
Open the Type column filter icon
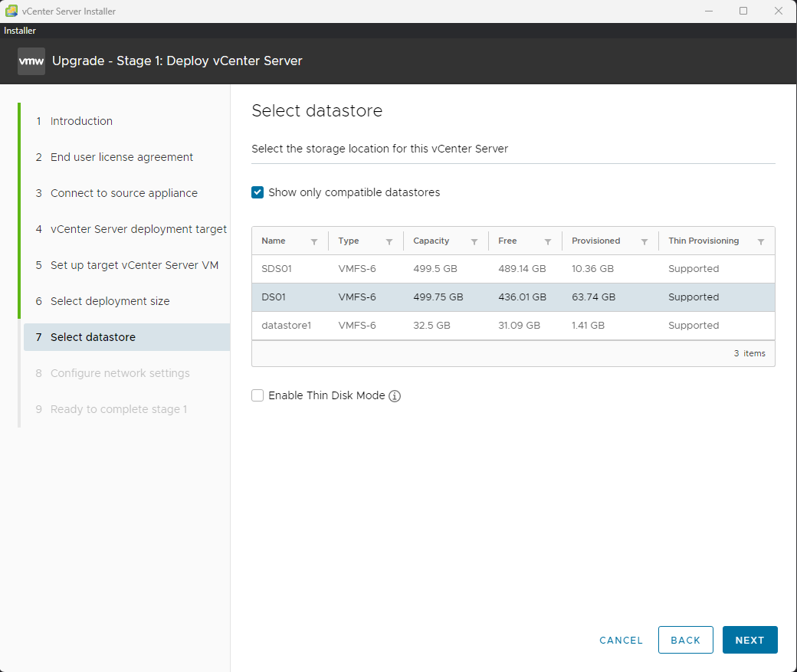389,241
